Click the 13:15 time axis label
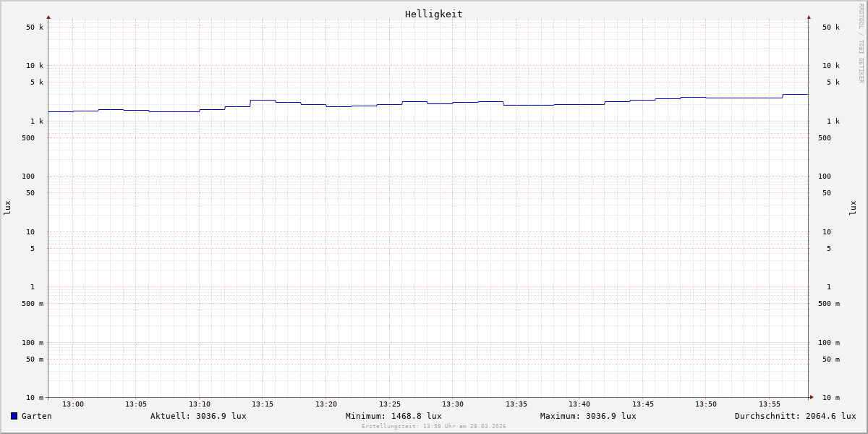This screenshot has height=434, width=868. [263, 404]
